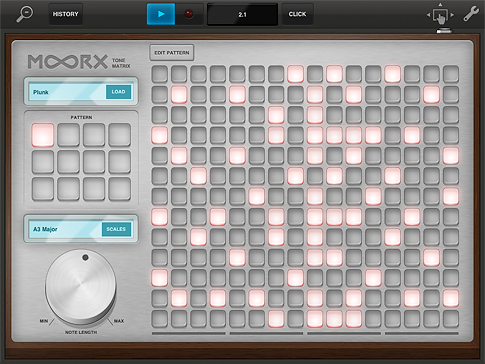Toggle the top-left tone matrix cell
Image resolution: width=485 pixels, height=364 pixels.
pyautogui.click(x=160, y=74)
